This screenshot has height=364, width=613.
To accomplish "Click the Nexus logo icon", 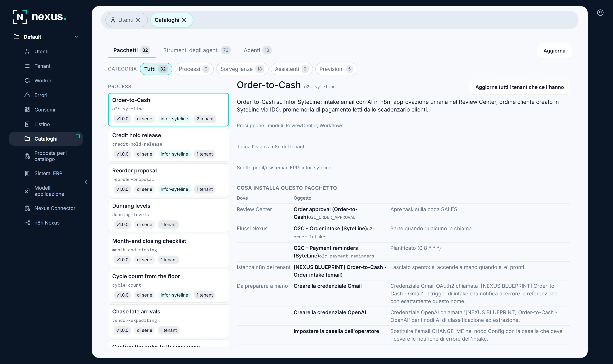I will pyautogui.click(x=20, y=17).
